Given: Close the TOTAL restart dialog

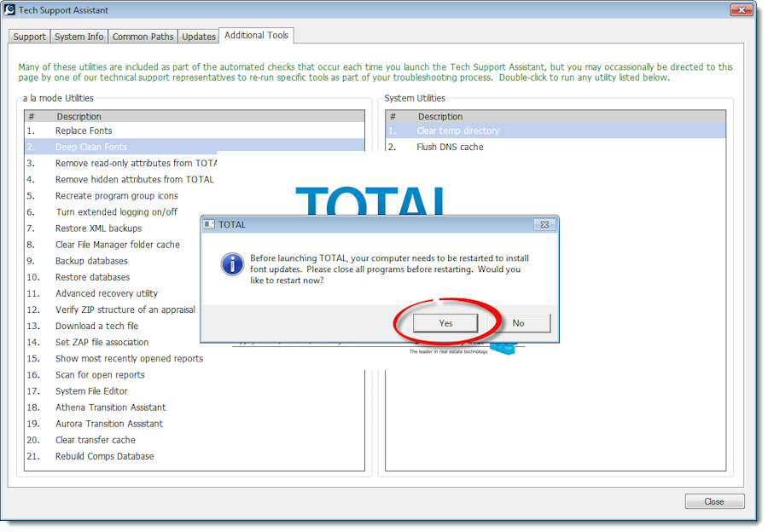Looking at the screenshot, I should point(544,224).
